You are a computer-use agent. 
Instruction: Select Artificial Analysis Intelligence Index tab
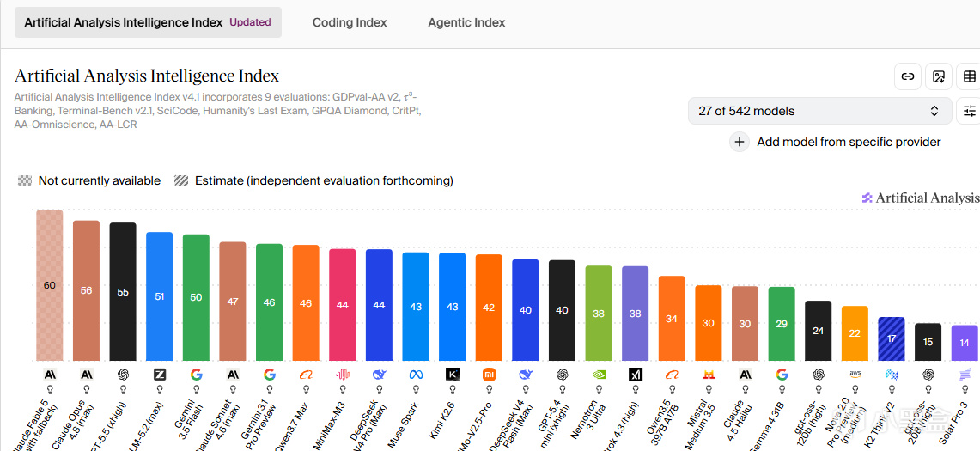click(x=148, y=22)
